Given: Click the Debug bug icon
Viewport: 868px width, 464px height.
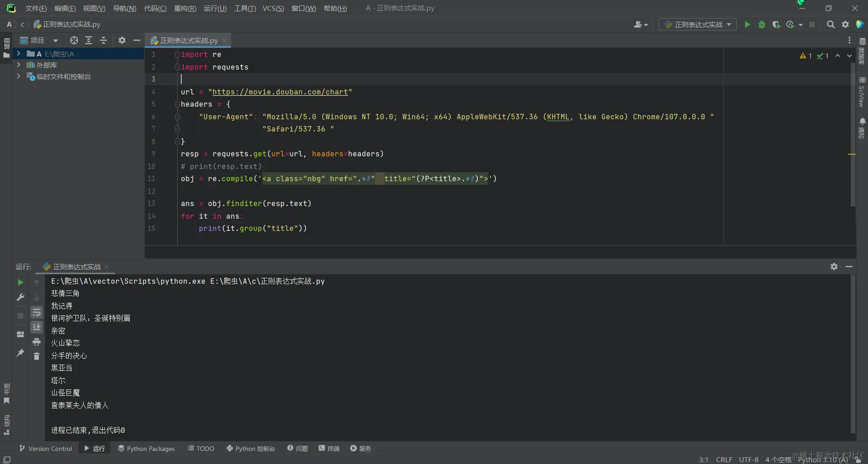Looking at the screenshot, I should [x=762, y=24].
